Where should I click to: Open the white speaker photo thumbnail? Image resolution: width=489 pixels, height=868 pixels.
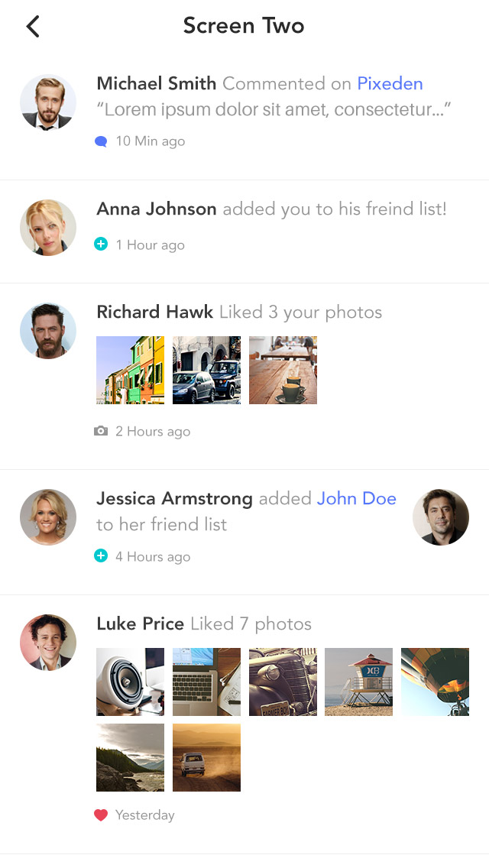[130, 682]
